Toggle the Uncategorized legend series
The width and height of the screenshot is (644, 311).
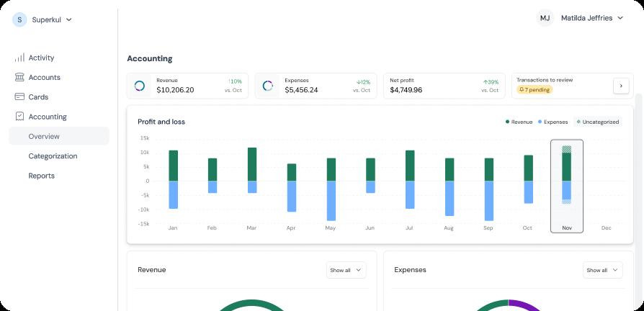click(x=598, y=122)
